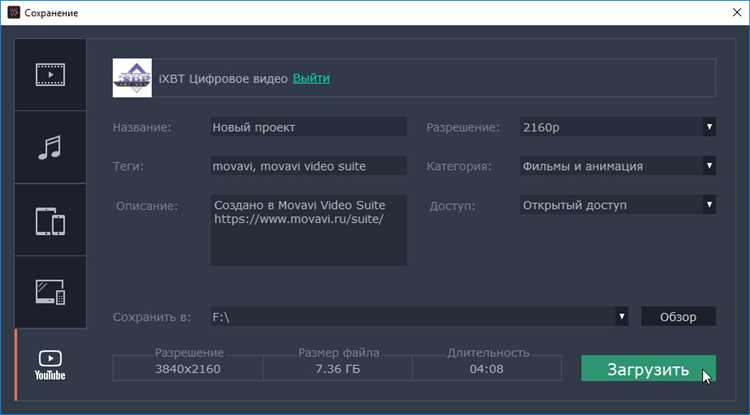Click the Movavi app icon in title bar

point(14,12)
